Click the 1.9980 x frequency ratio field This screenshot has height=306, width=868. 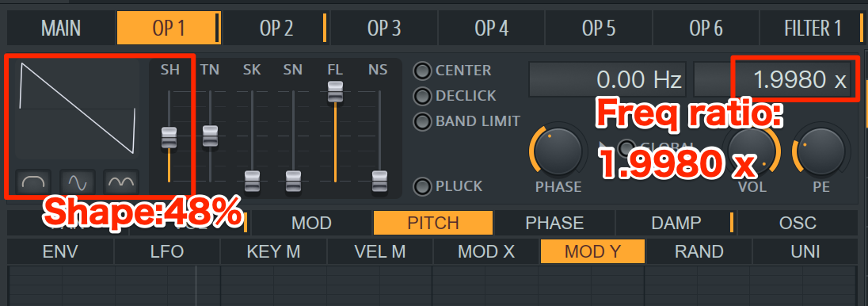point(773,80)
